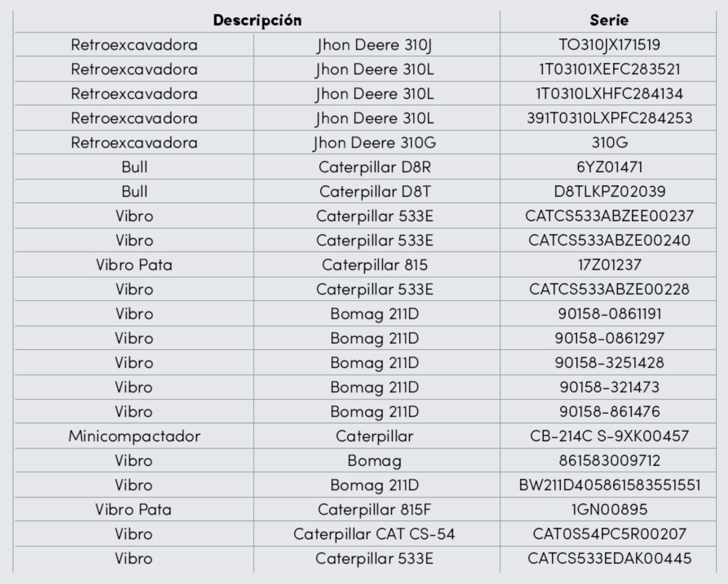Click serial number 17Z01237
Image resolution: width=728 pixels, height=584 pixels.
(x=609, y=265)
